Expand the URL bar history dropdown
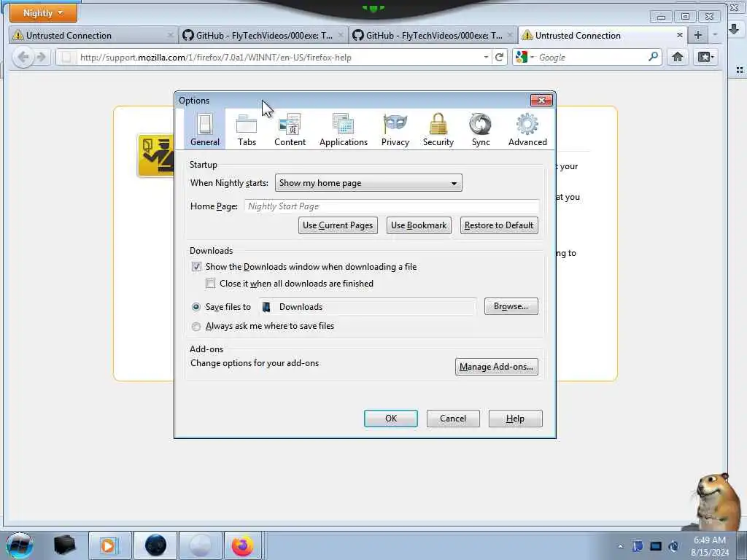The height and width of the screenshot is (560, 747). pyautogui.click(x=486, y=57)
